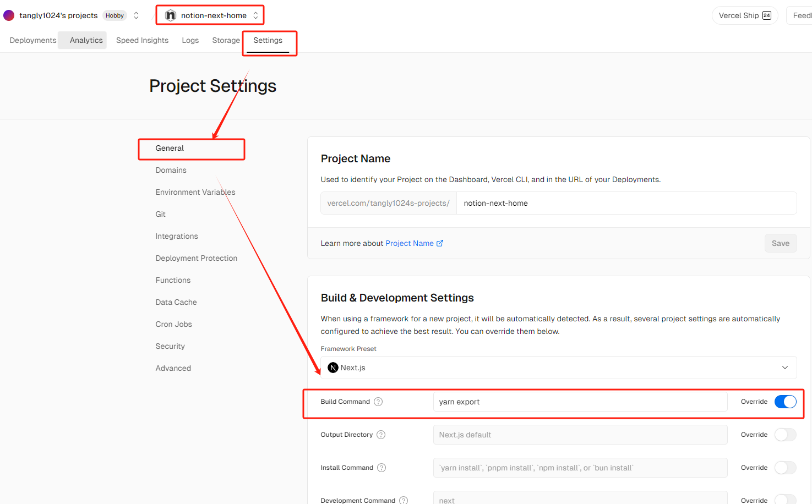
Task: Show help for Output Directory
Action: [381, 435]
